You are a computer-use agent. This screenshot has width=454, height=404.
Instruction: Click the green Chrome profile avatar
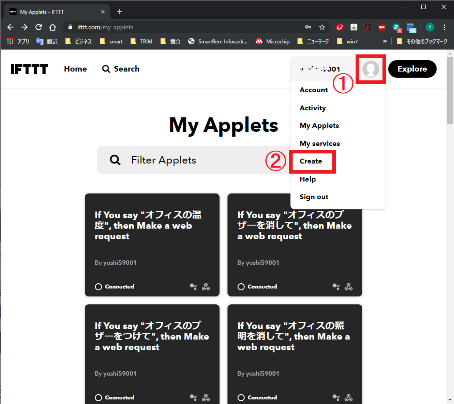click(430, 27)
